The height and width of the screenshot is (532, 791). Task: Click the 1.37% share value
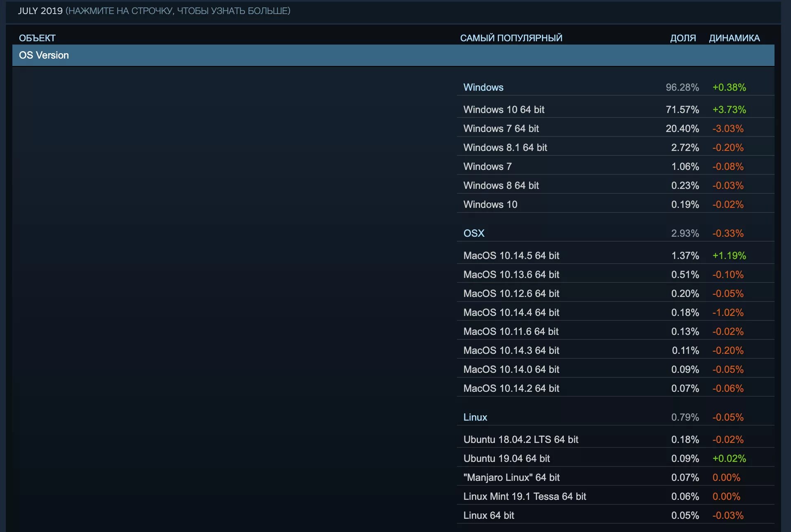[x=685, y=256]
